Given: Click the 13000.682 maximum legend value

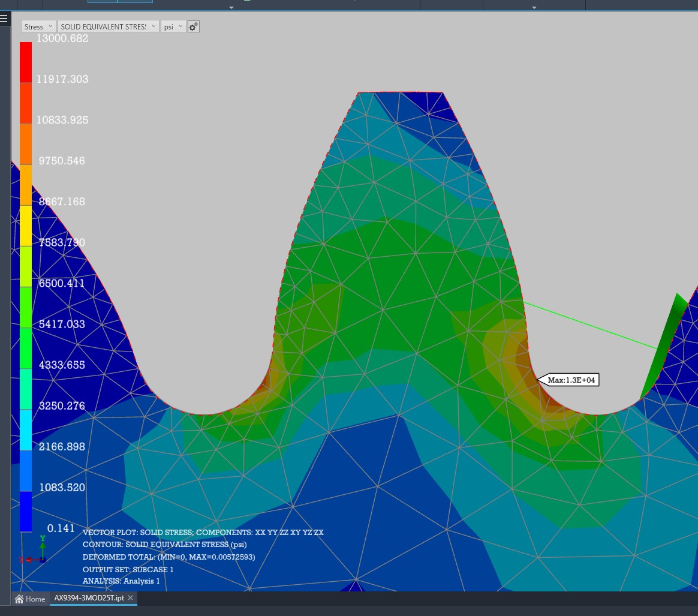Looking at the screenshot, I should tap(62, 38).
